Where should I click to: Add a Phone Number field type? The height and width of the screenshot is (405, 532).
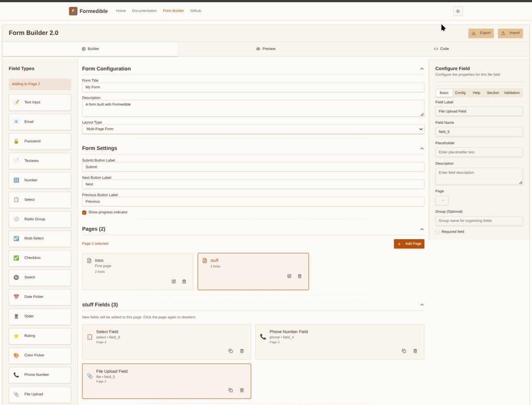pyautogui.click(x=40, y=375)
